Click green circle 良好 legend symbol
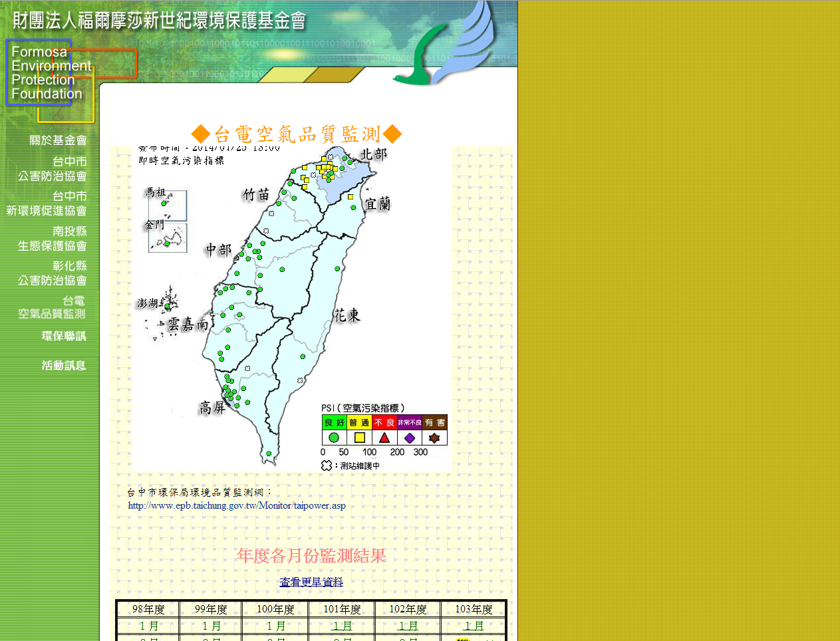This screenshot has height=641, width=840. (x=334, y=438)
